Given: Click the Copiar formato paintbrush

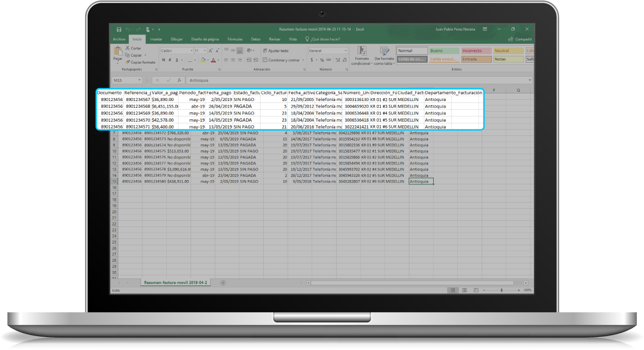Looking at the screenshot, I should [140, 62].
